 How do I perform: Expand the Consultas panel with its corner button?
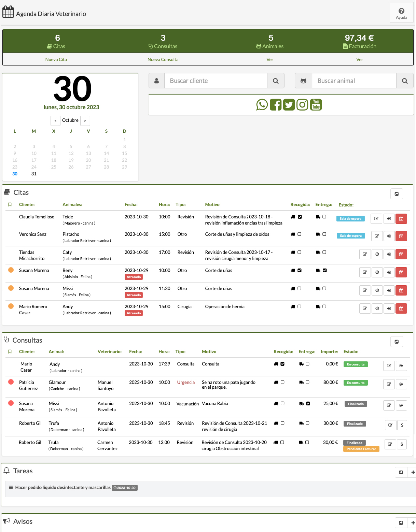click(x=397, y=342)
